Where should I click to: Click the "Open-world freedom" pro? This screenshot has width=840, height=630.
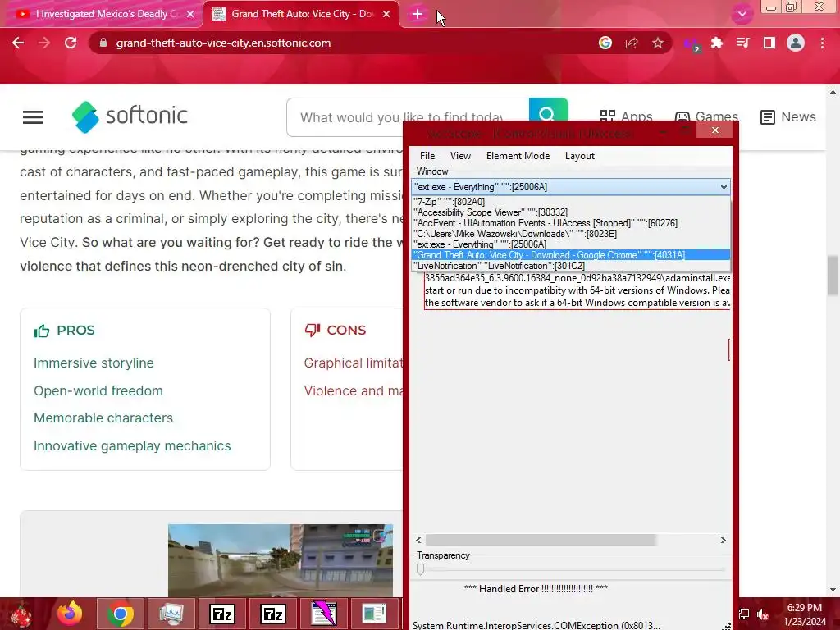pos(98,390)
